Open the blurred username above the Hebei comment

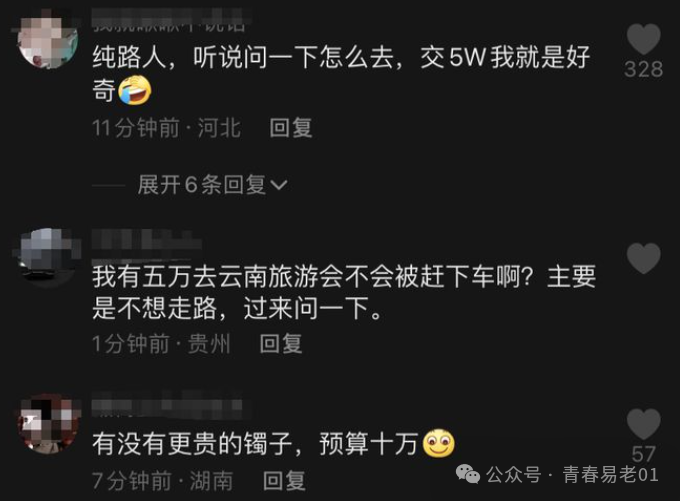click(172, 22)
